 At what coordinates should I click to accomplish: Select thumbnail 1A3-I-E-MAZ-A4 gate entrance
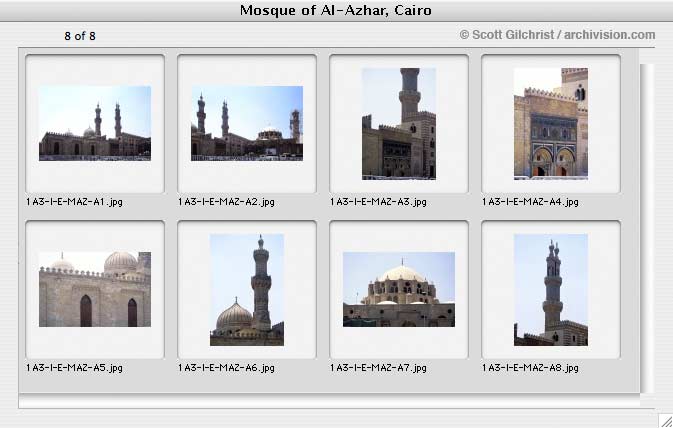551,124
